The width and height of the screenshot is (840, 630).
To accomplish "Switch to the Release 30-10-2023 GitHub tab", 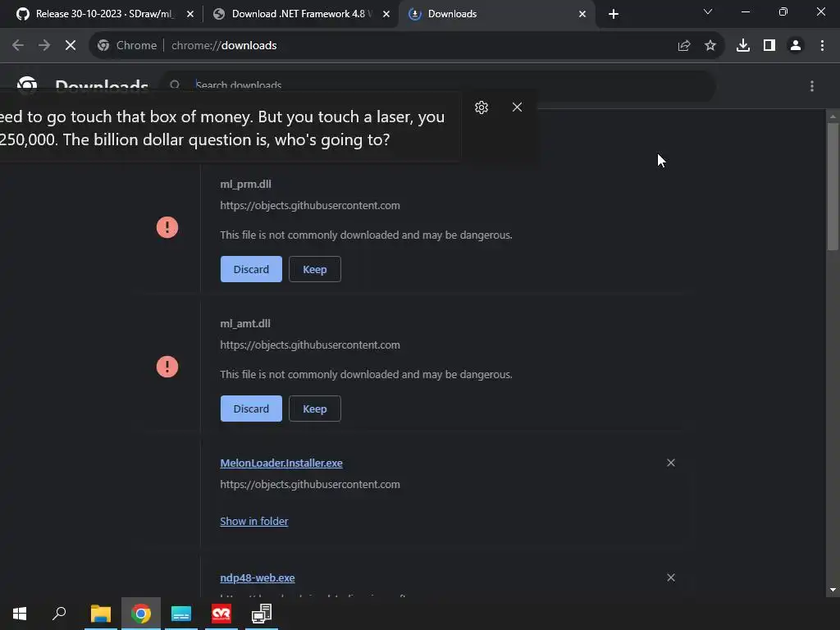I will pyautogui.click(x=105, y=14).
